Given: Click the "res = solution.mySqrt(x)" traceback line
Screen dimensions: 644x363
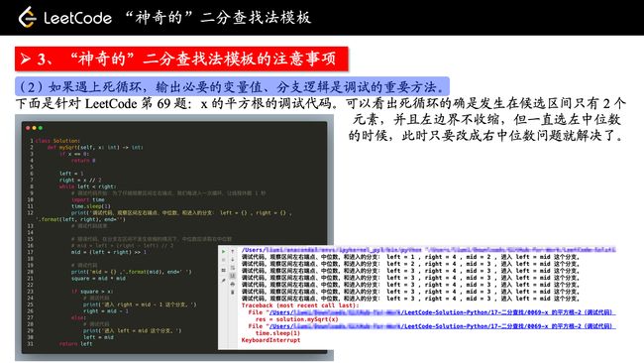Looking at the screenshot, I should (x=296, y=319).
